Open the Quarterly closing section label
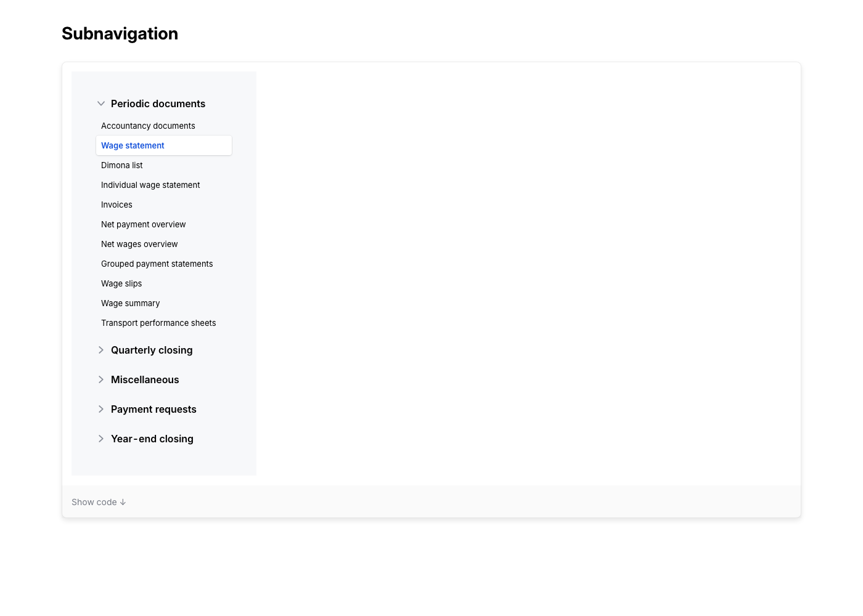863x616 pixels. click(x=152, y=350)
